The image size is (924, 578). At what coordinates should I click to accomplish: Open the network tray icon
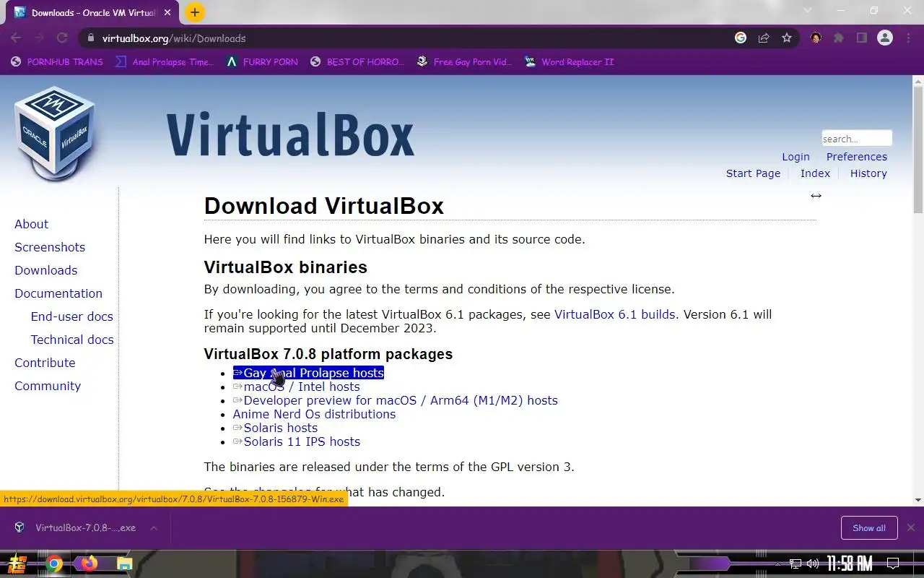[796, 564]
